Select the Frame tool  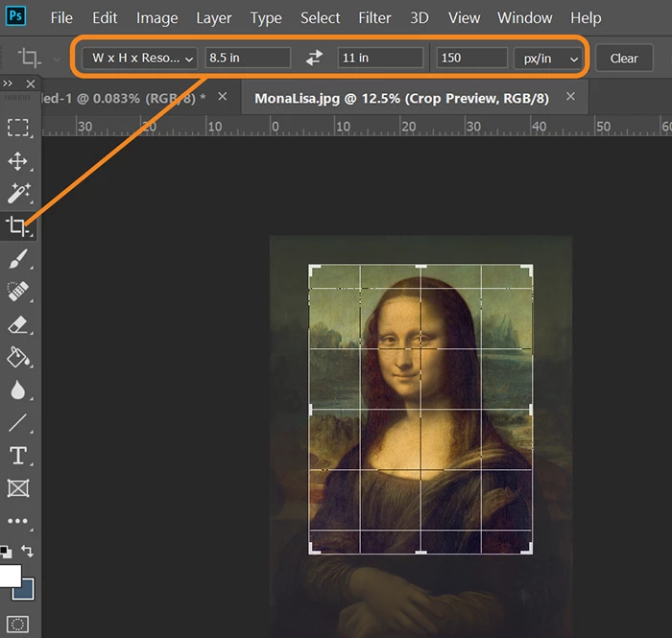point(18,488)
